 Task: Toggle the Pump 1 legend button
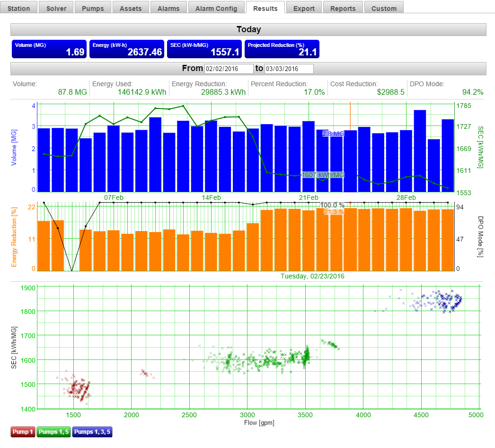click(x=23, y=432)
